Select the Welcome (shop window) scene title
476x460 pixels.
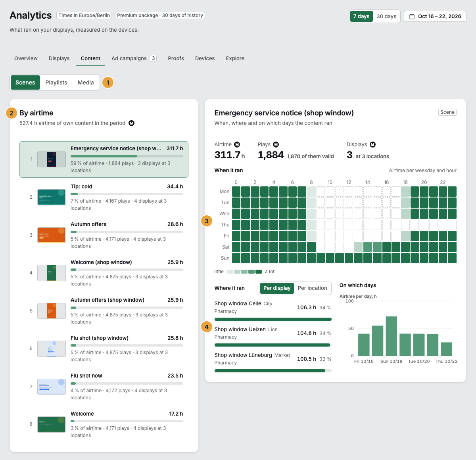tap(101, 263)
